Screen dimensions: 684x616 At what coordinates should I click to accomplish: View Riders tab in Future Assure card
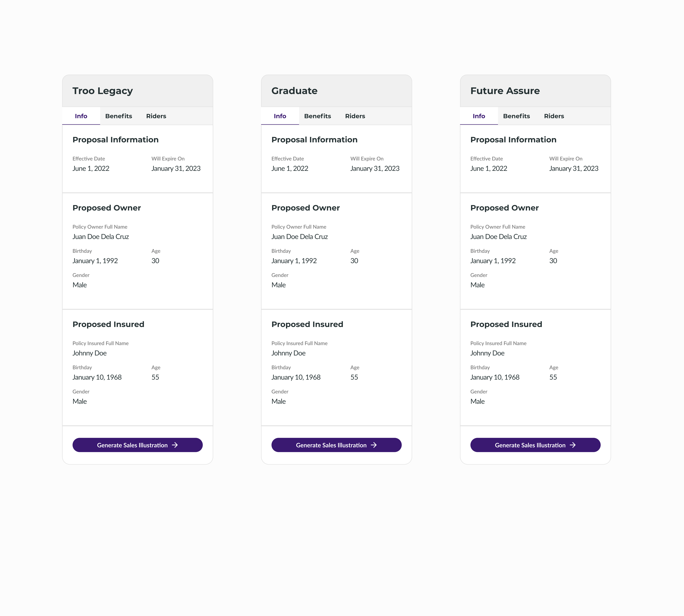coord(554,116)
